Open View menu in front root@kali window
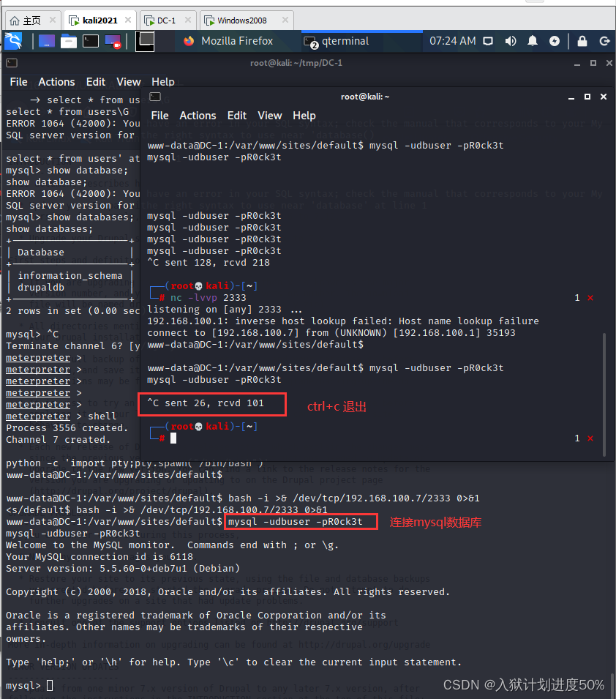Viewport: 616px width, 699px height. pyautogui.click(x=270, y=116)
